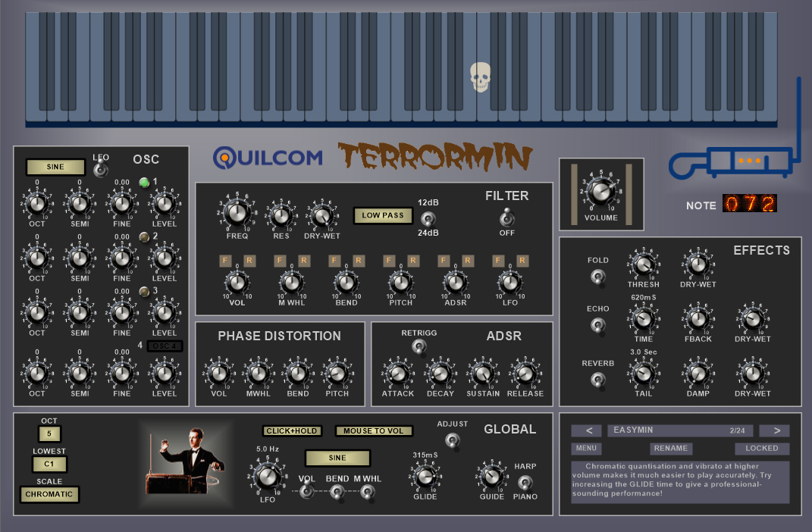Open the EASYMIN preset name list
The image size is (812, 532).
coord(679,430)
